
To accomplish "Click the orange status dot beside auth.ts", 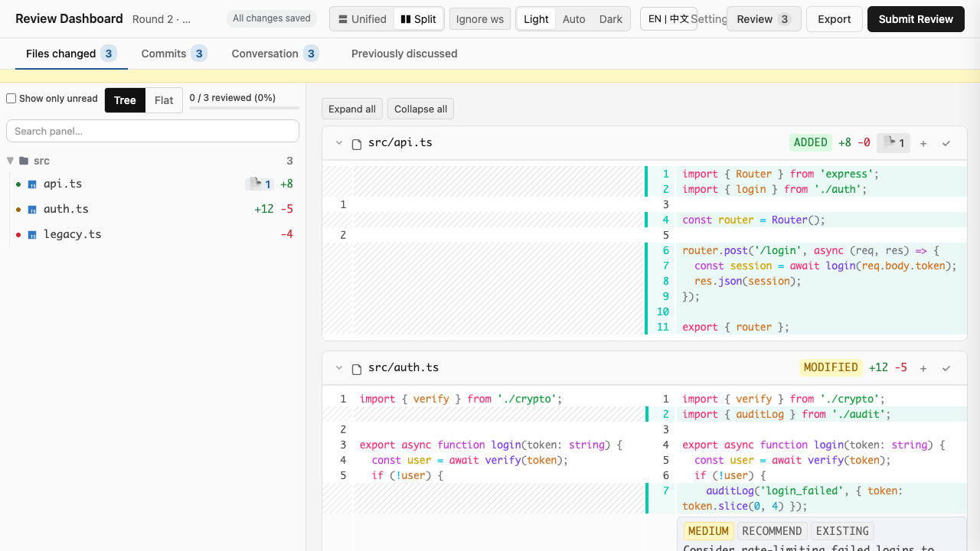I will (18, 210).
